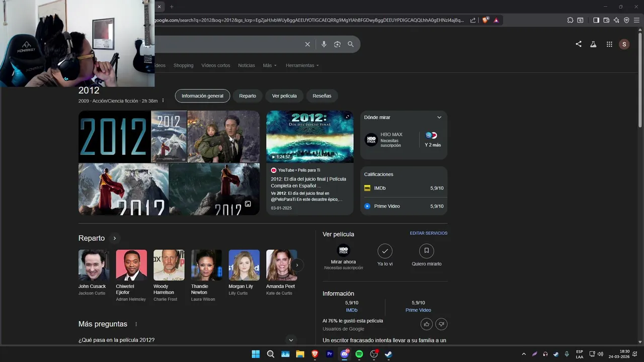Collapse the Dónde mirar panel

click(x=439, y=117)
